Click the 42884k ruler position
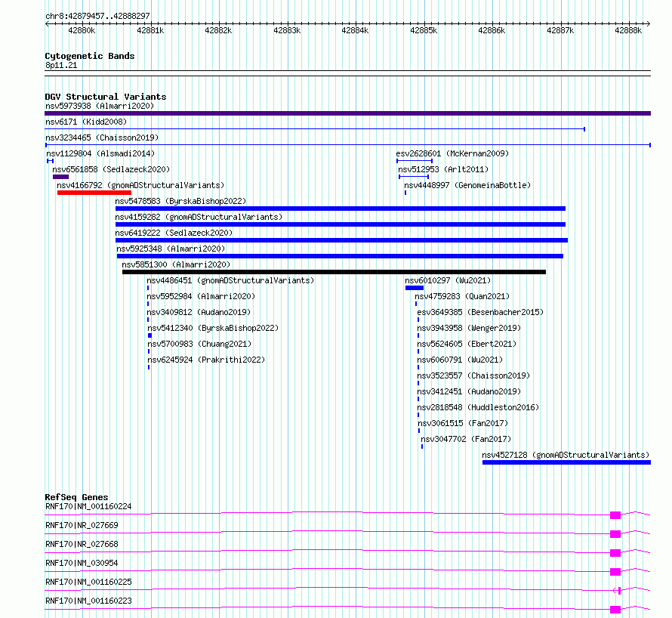 (x=355, y=30)
